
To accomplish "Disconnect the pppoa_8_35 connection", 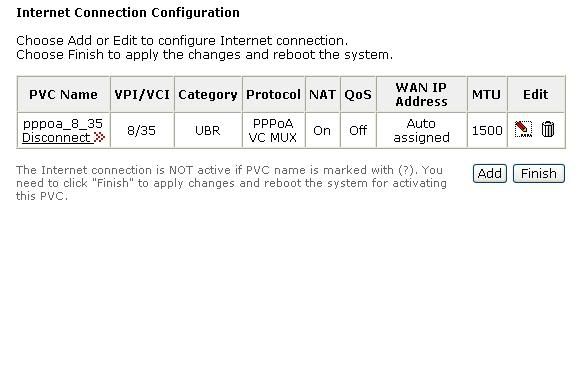I will (x=56, y=137).
